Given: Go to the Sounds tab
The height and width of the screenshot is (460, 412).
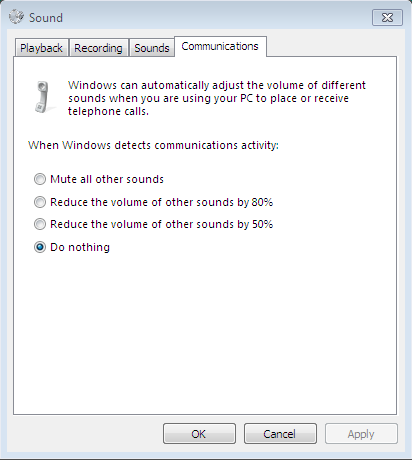Looking at the screenshot, I should click(152, 48).
